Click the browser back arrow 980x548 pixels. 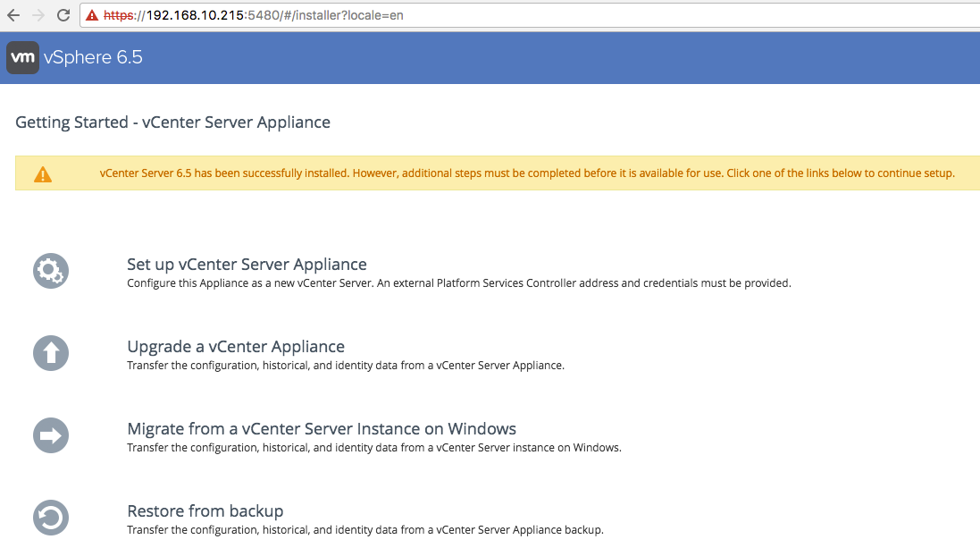(x=13, y=15)
